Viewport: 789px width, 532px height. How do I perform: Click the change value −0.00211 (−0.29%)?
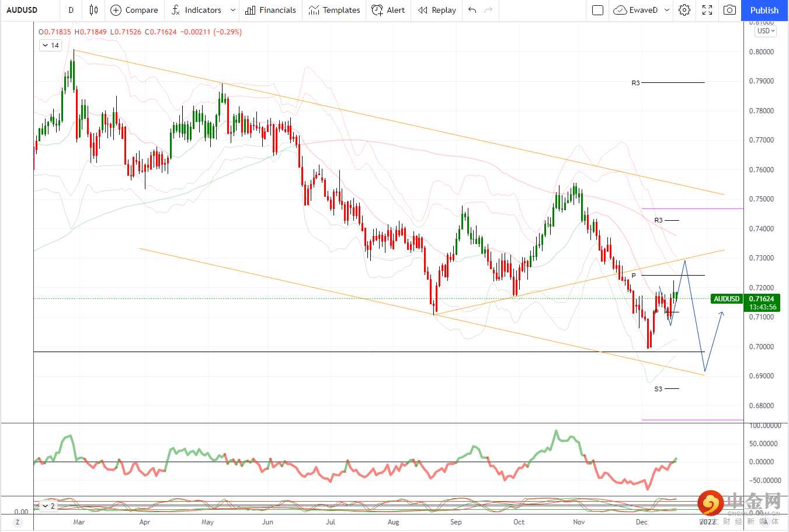click(211, 32)
